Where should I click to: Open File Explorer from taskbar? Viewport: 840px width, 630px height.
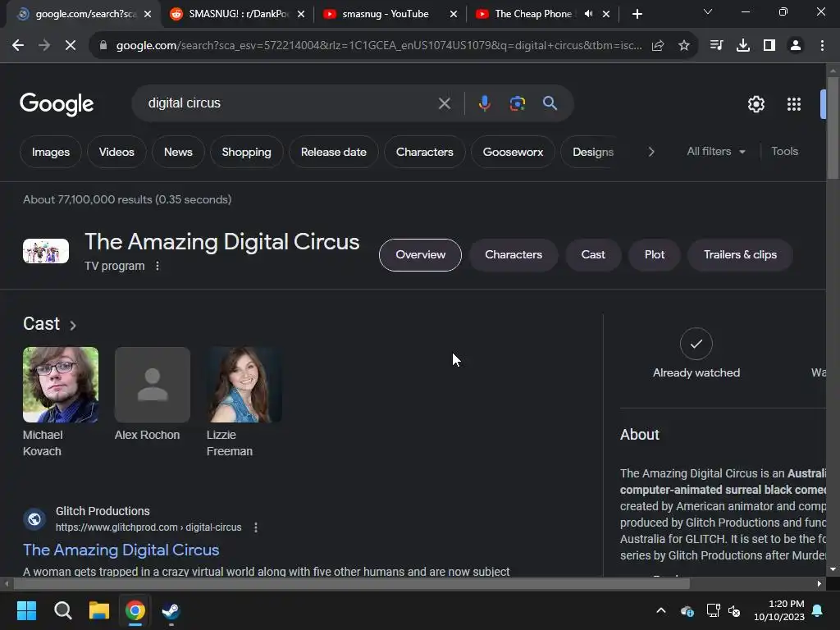coord(98,610)
